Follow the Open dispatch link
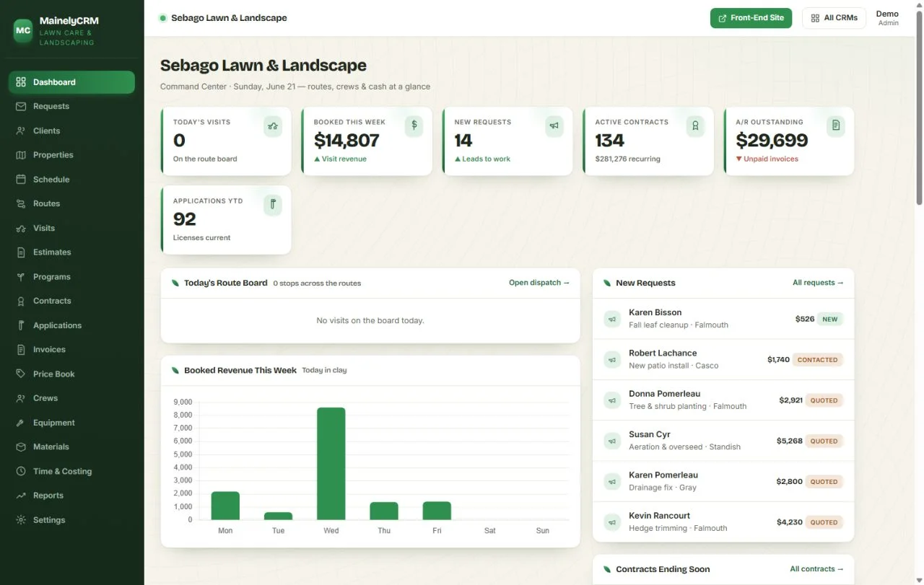This screenshot has height=585, width=924. (x=539, y=283)
